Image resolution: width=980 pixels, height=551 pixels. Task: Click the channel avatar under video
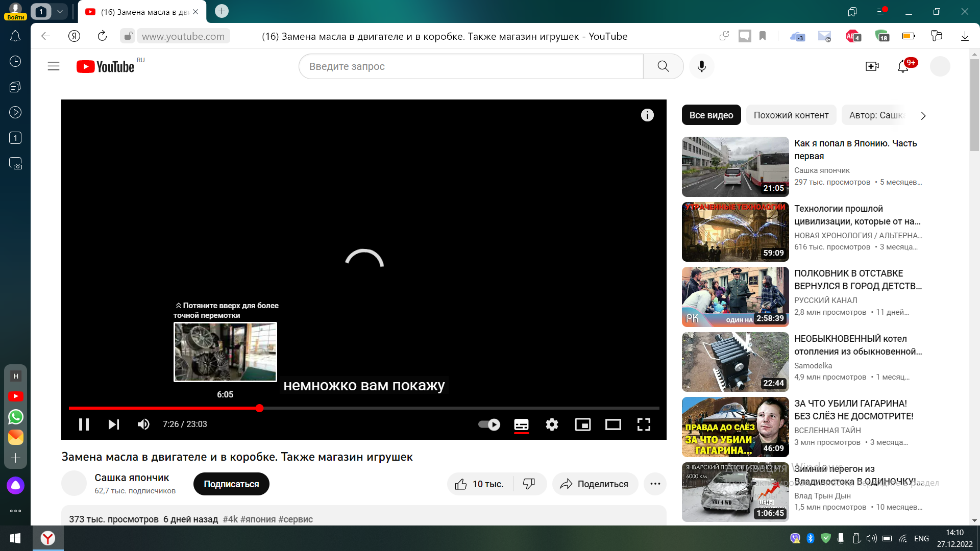tap(74, 483)
